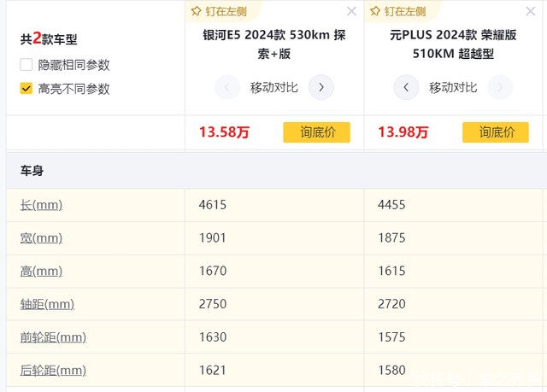Move 银河E5 column right with arrow

click(x=321, y=87)
